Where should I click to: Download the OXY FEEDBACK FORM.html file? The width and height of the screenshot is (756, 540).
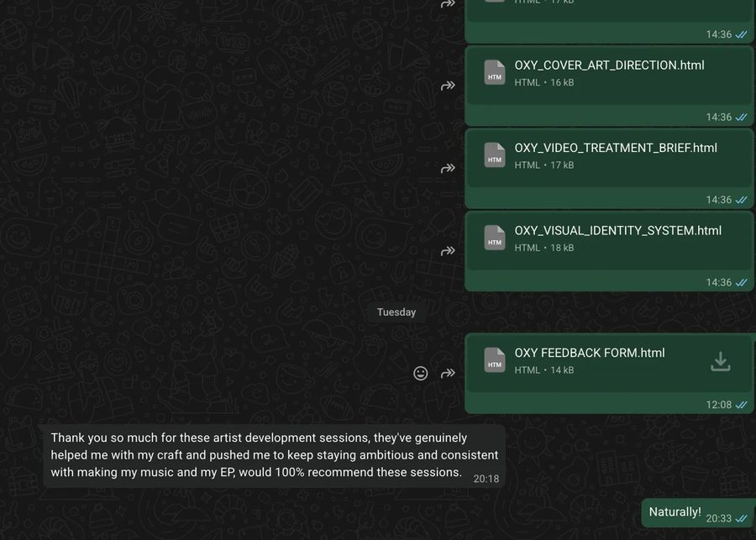point(721,362)
